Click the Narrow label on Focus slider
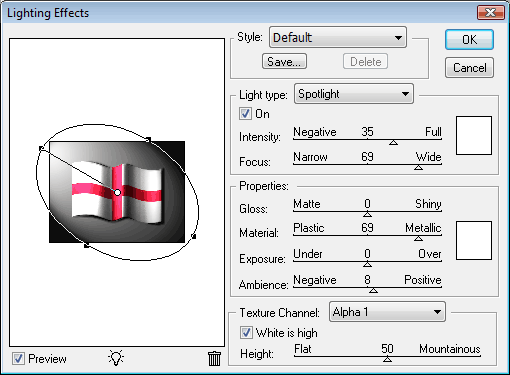The width and height of the screenshot is (510, 375). pyautogui.click(x=310, y=157)
